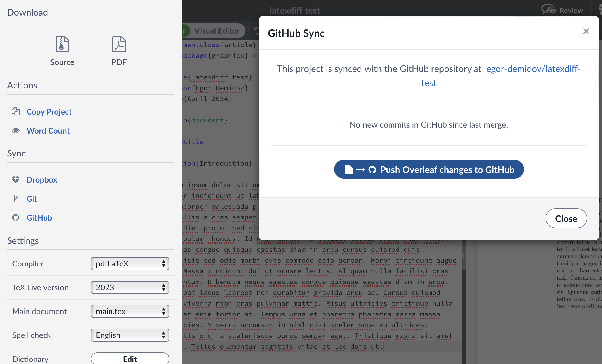Image resolution: width=602 pixels, height=364 pixels.
Task: Click the Word Count eye icon
Action: click(x=16, y=130)
